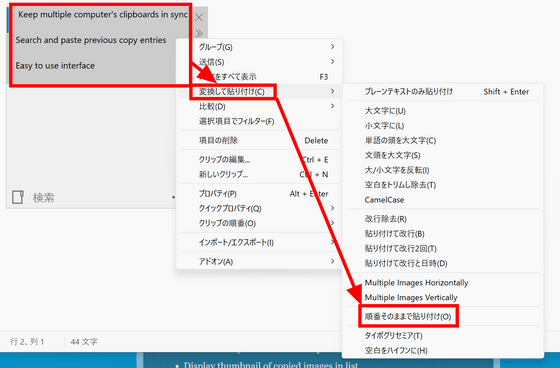Expand 送信(S) submenu arrow
560x368 pixels.
click(x=332, y=62)
